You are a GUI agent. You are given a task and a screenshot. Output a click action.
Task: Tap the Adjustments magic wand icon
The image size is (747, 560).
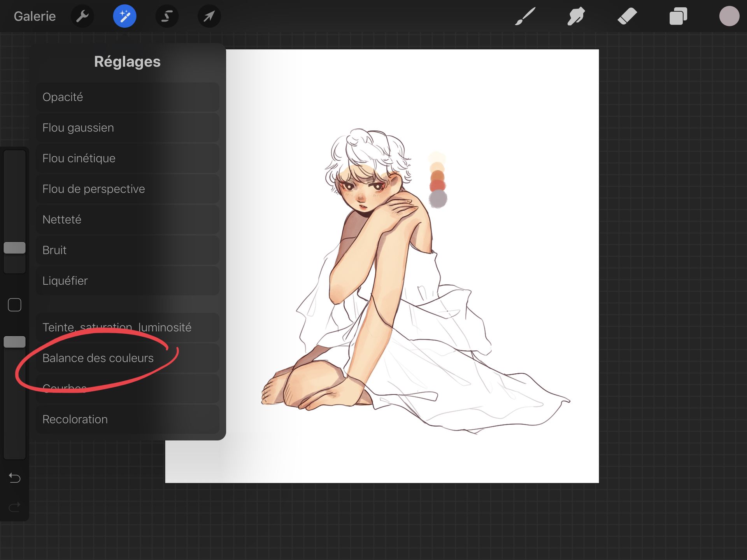click(x=125, y=16)
